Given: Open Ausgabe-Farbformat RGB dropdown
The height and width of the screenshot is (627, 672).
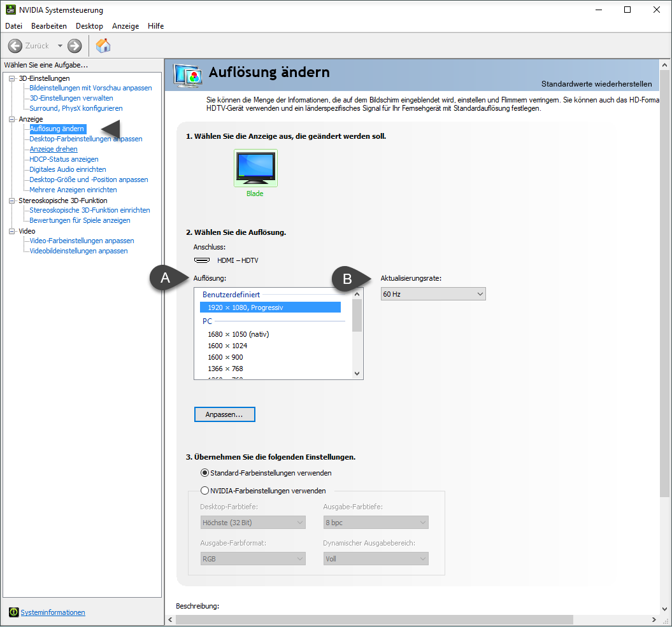Looking at the screenshot, I should click(253, 559).
